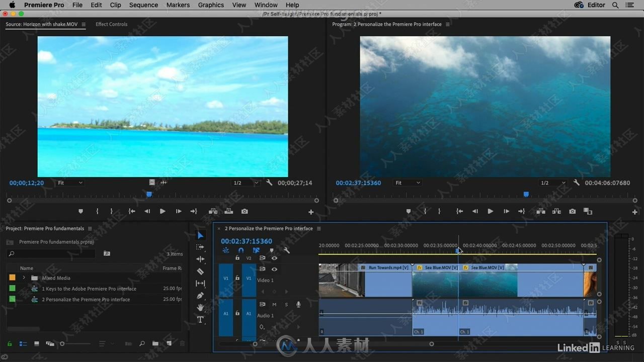Screen dimensions: 644x362
Task: Open Program monitor Fit zoom dropdown
Action: pos(407,183)
